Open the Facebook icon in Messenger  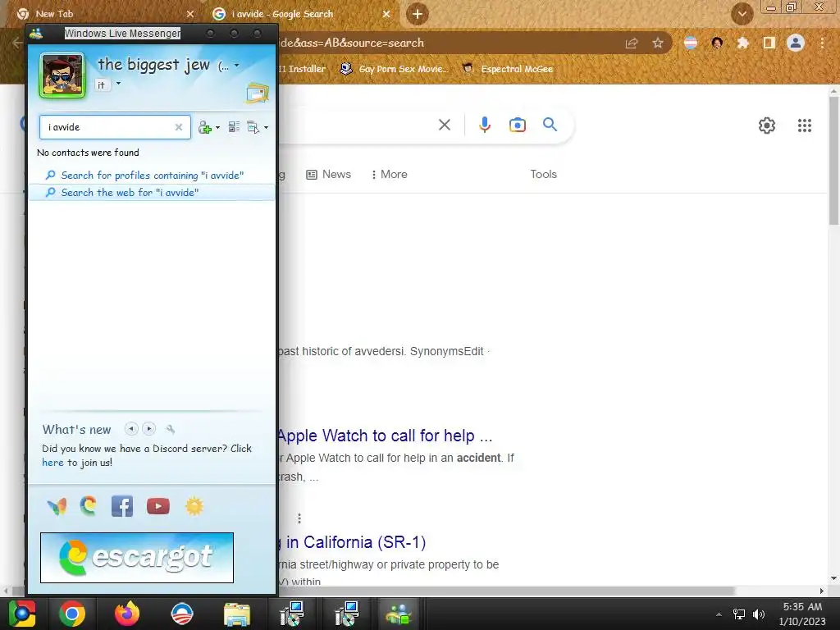tap(122, 506)
